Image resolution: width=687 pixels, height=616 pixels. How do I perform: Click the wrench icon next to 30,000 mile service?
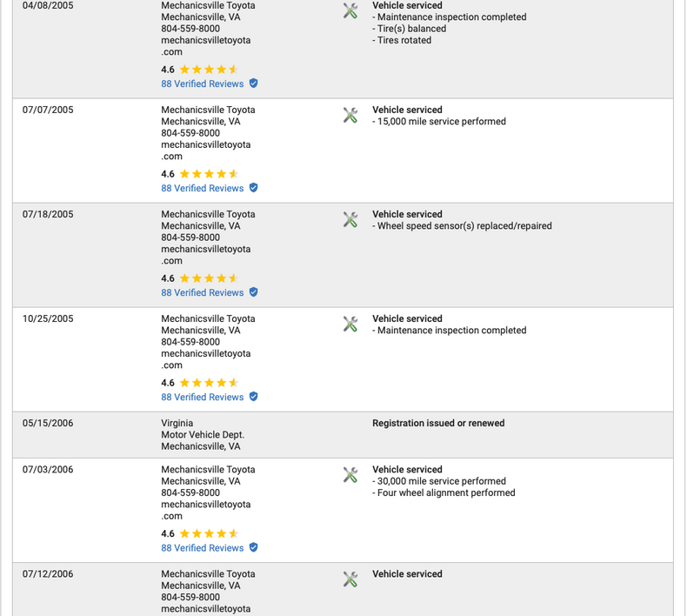(350, 474)
